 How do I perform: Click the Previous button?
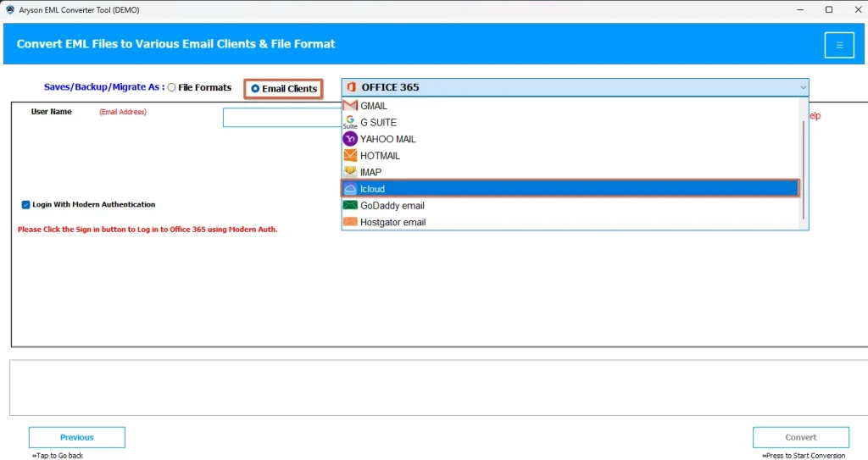click(x=77, y=437)
